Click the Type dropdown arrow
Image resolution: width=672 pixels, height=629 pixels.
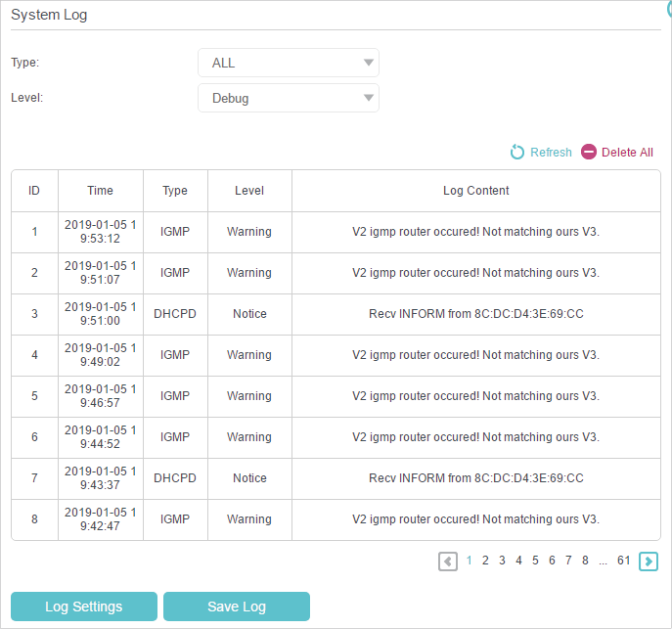(x=368, y=63)
